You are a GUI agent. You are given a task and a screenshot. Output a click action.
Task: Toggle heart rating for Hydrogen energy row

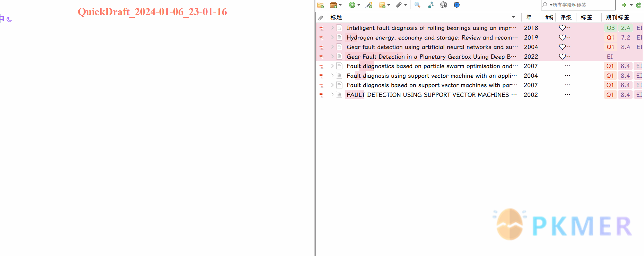(x=563, y=37)
